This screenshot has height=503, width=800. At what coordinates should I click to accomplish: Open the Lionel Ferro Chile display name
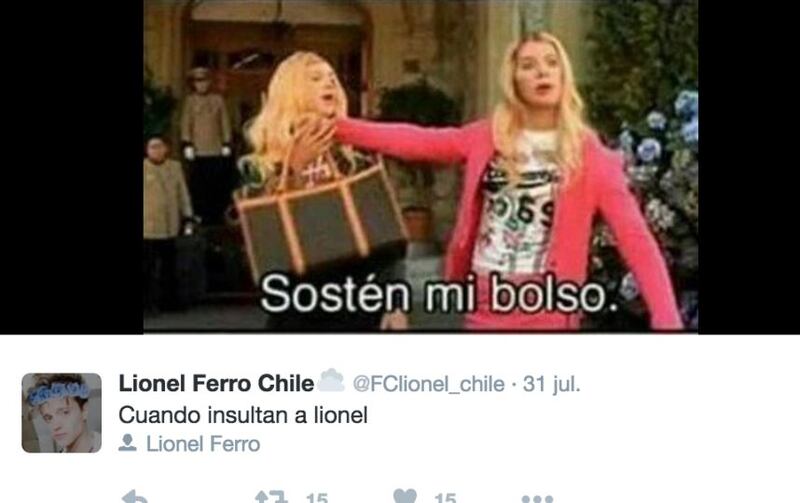216,384
